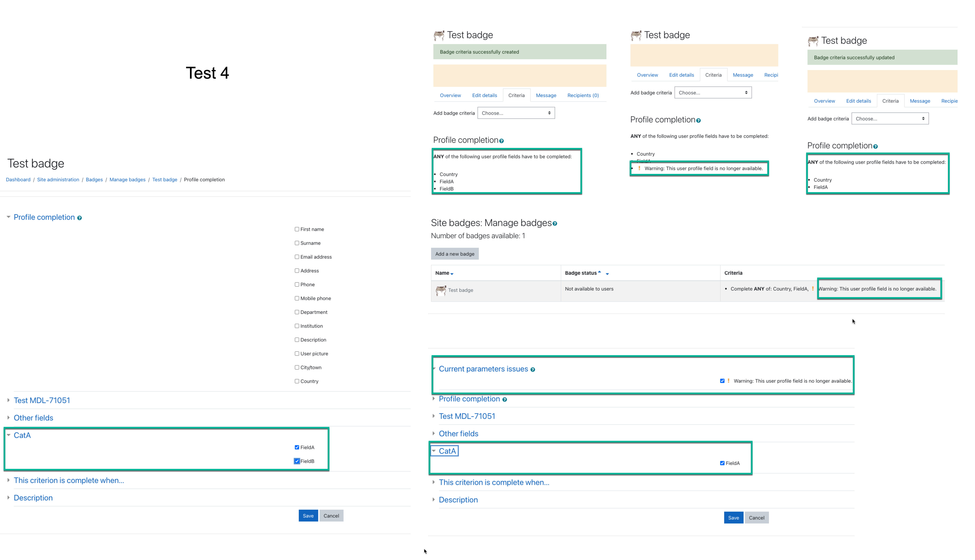Sort by Name using the down arrow
975x560 pixels.
tap(452, 274)
